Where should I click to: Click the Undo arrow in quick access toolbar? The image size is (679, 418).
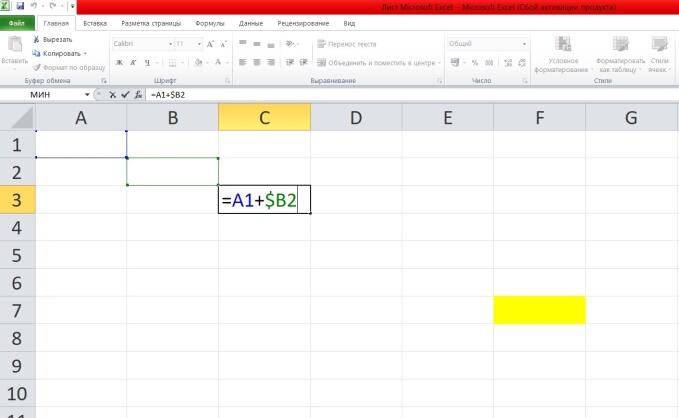point(34,6)
